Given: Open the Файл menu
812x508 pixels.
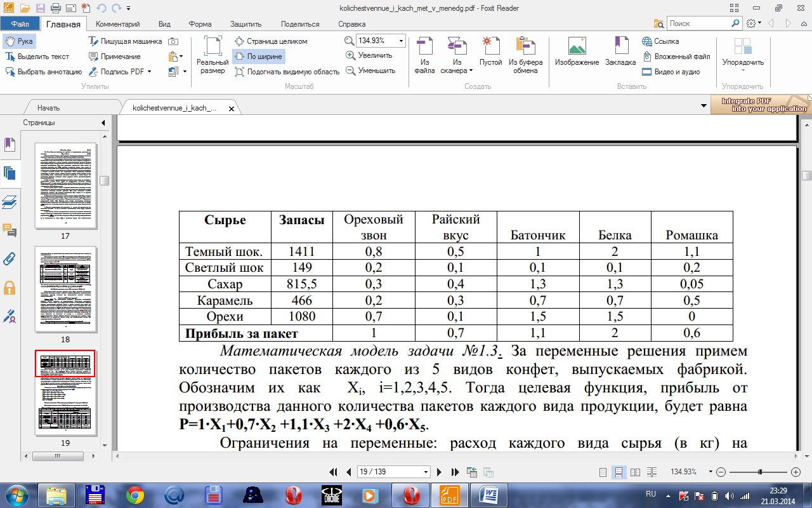Looking at the screenshot, I should pyautogui.click(x=20, y=24).
